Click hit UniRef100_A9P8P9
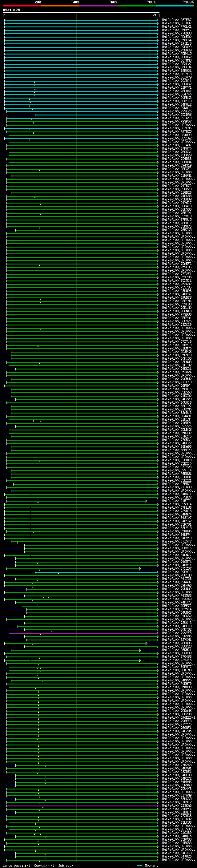The height and width of the screenshot is (868, 197). tap(177, 47)
